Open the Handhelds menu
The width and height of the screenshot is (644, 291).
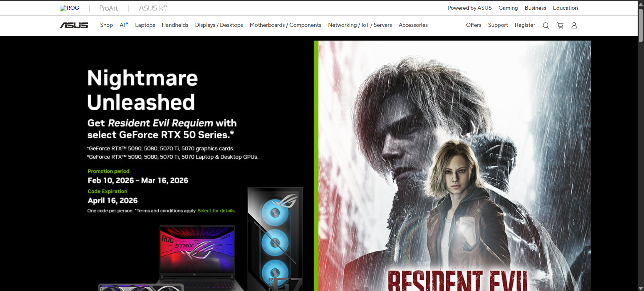point(175,25)
